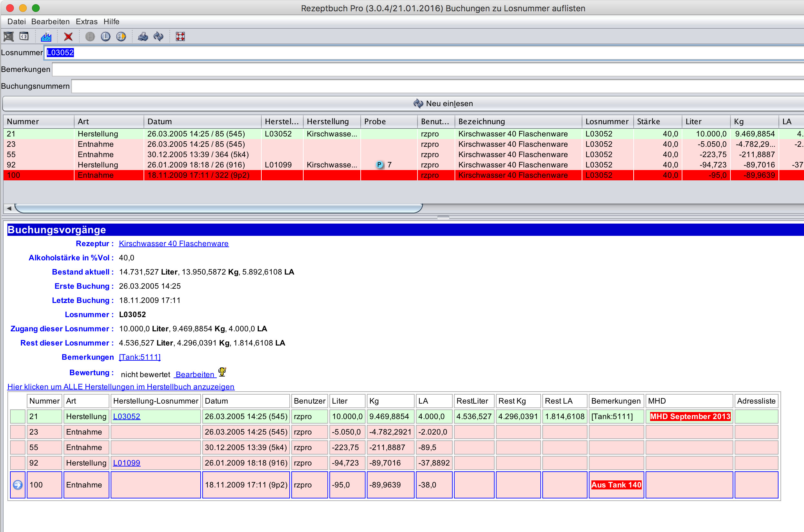Click the refresh arrows toolbar icon
The width and height of the screenshot is (804, 532).
(158, 37)
